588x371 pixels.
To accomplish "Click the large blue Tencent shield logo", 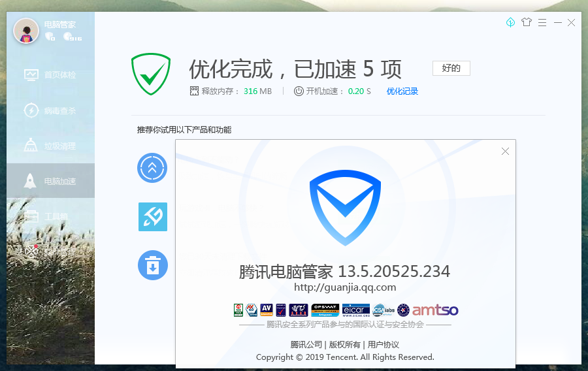I will tap(345, 208).
